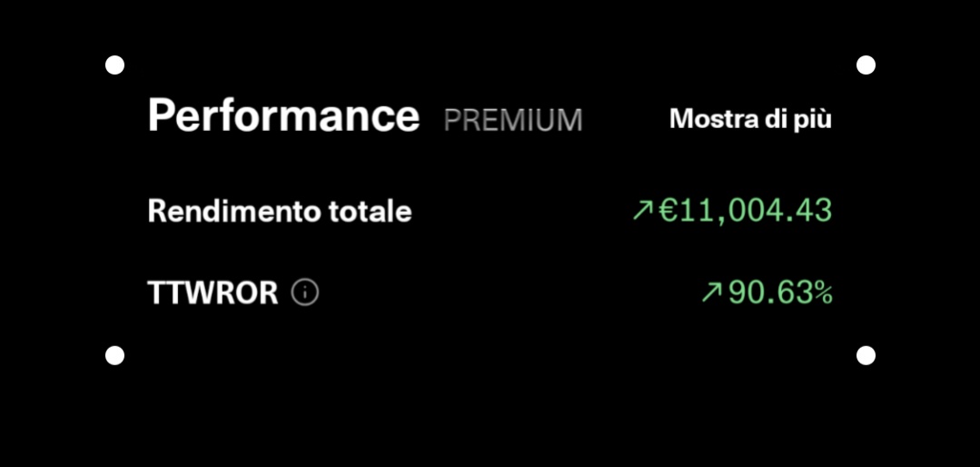Select the €11,004.43 total return value

(745, 211)
